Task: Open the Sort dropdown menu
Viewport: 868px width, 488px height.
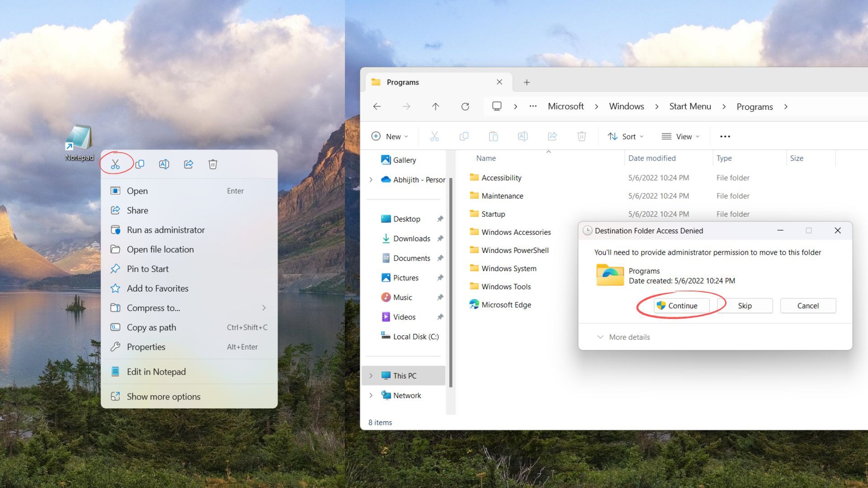Action: pos(625,136)
